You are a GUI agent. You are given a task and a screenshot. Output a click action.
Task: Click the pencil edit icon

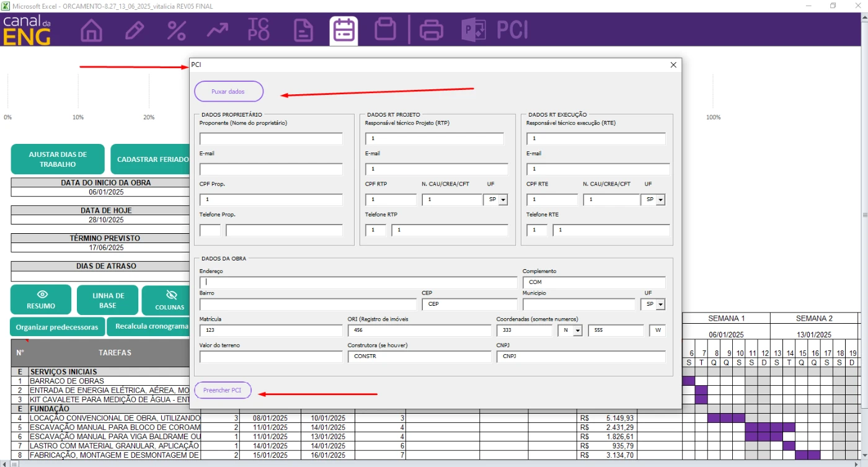pyautogui.click(x=134, y=30)
